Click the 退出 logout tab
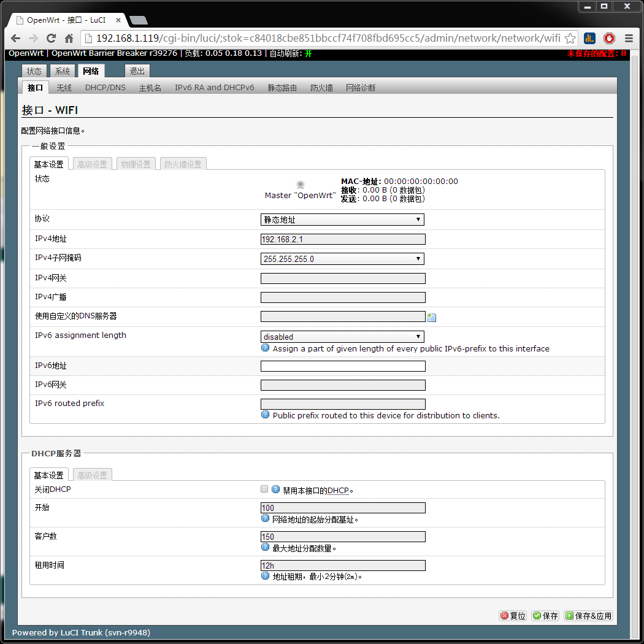This screenshot has width=644, height=644. (x=137, y=71)
